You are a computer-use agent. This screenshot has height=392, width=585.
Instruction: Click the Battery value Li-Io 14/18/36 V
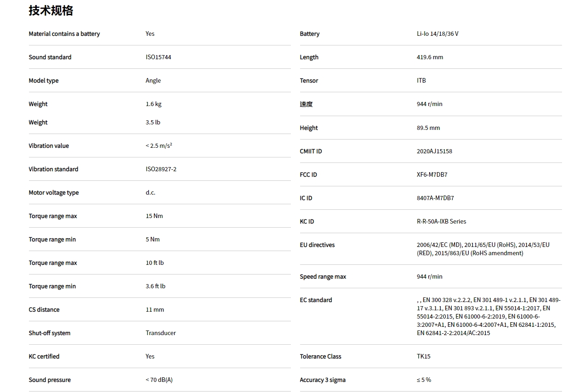437,34
